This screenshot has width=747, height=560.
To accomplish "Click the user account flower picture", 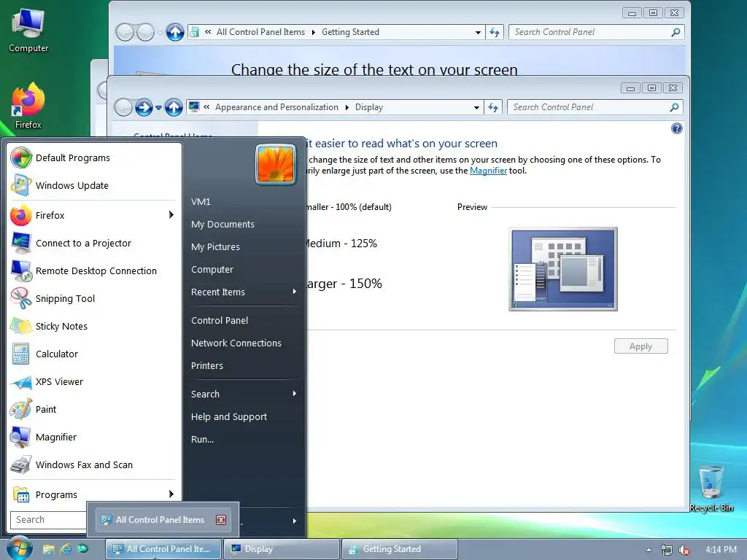I will tap(275, 164).
